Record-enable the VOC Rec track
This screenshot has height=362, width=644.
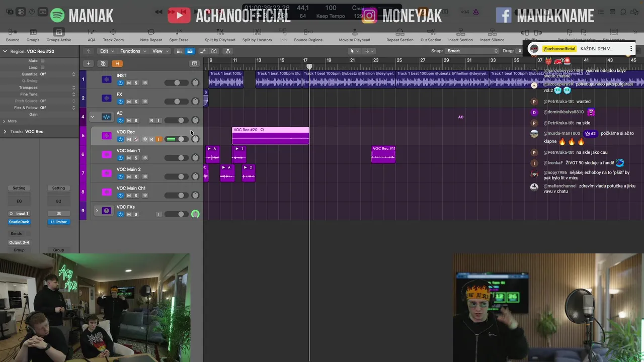[x=151, y=139]
